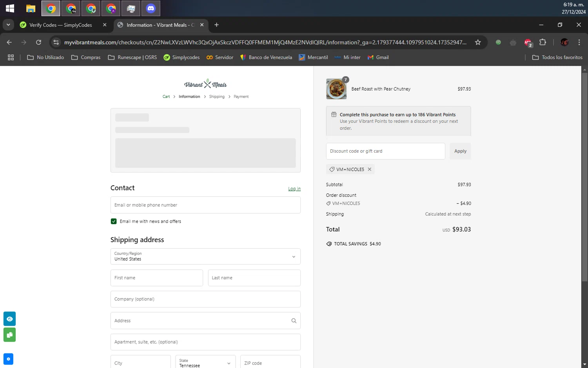Open Chrome three-dot menu
588x368 pixels.
click(x=579, y=42)
